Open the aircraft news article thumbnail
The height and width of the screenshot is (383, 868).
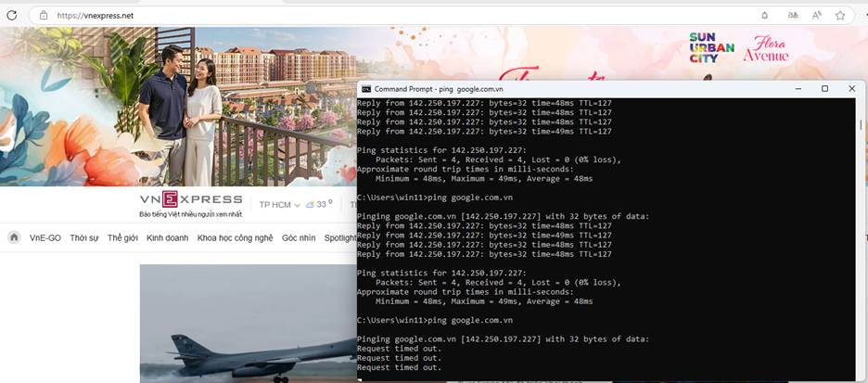[248, 325]
